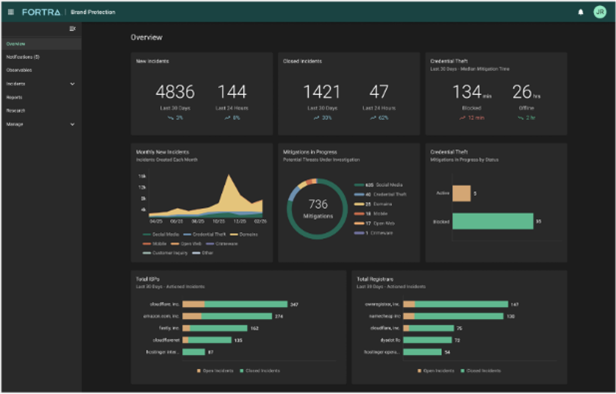Select 17 Open Web in the donut legend
This screenshot has height=394, width=616.
click(x=374, y=224)
